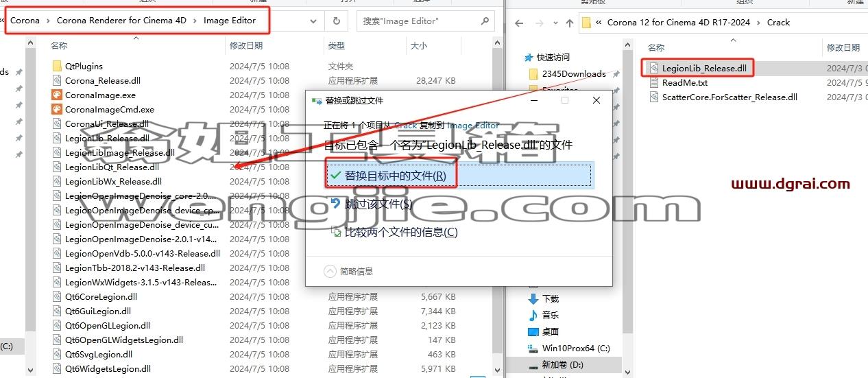Open the left address bar history dropdown

(313, 21)
